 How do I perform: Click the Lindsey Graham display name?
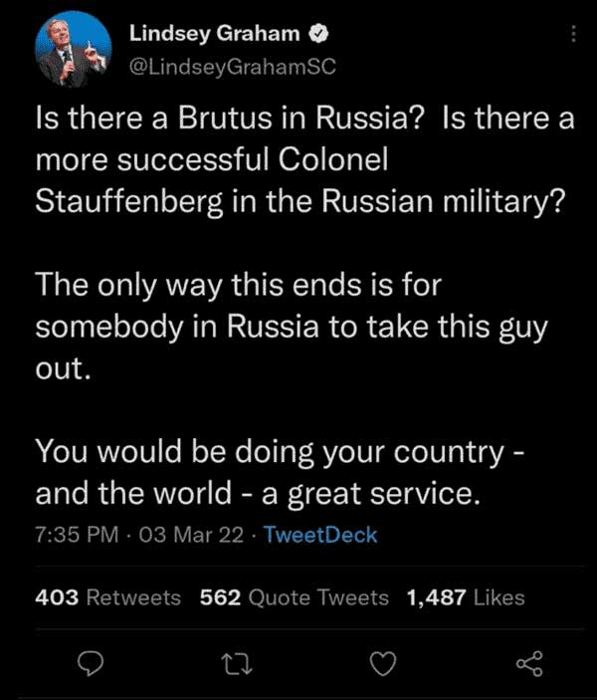click(x=215, y=34)
